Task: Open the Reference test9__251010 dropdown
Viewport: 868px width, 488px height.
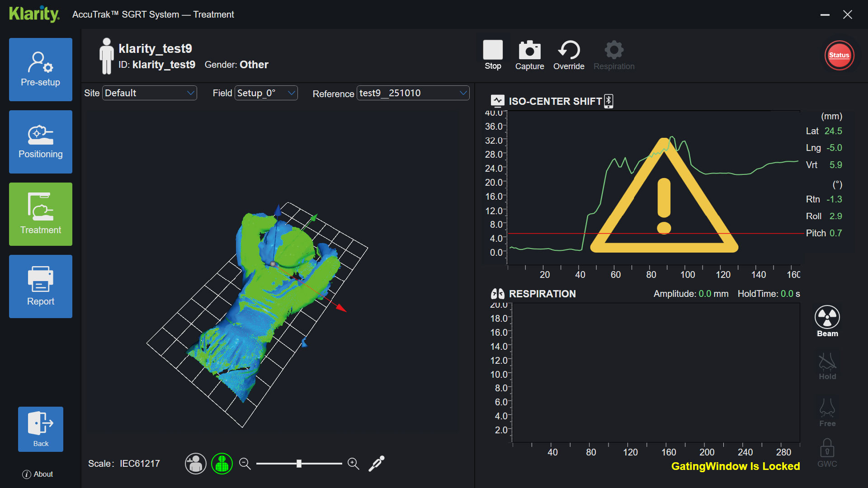Action: pos(413,93)
